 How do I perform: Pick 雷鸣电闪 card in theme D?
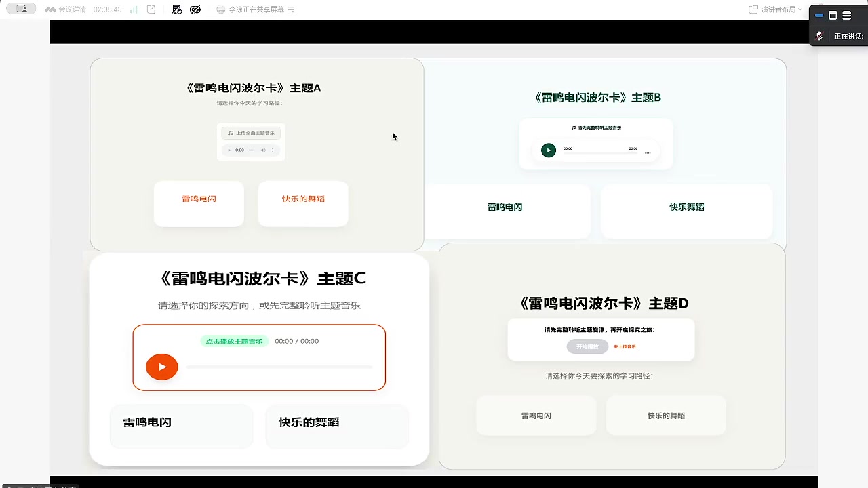point(536,415)
